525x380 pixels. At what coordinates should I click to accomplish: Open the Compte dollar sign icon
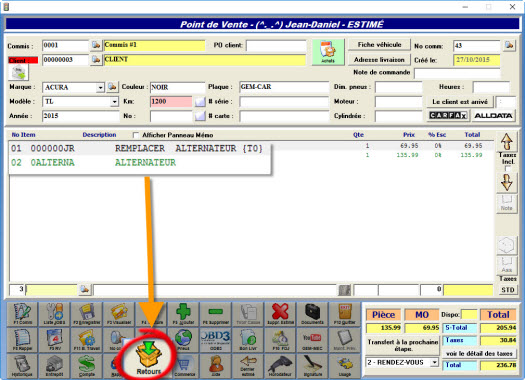86,366
